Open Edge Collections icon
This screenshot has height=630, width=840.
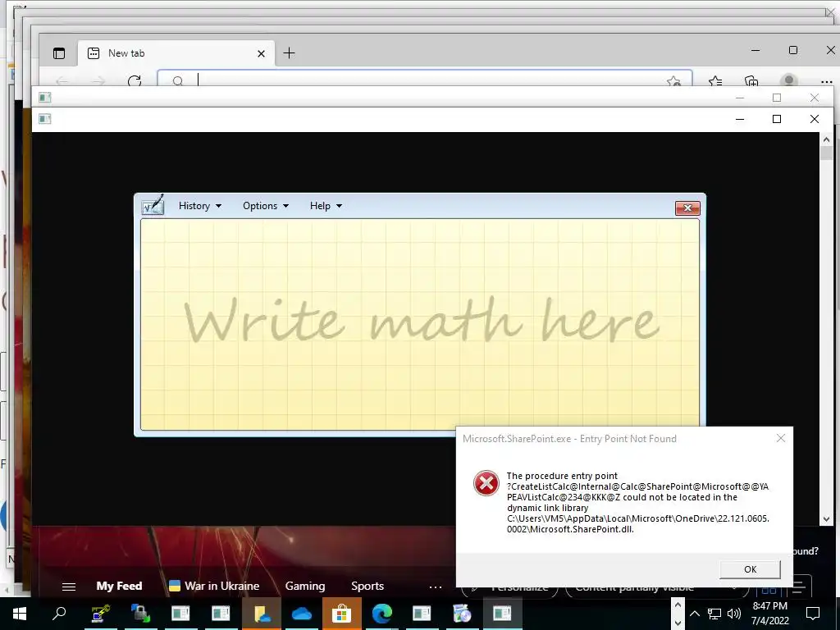point(751,81)
